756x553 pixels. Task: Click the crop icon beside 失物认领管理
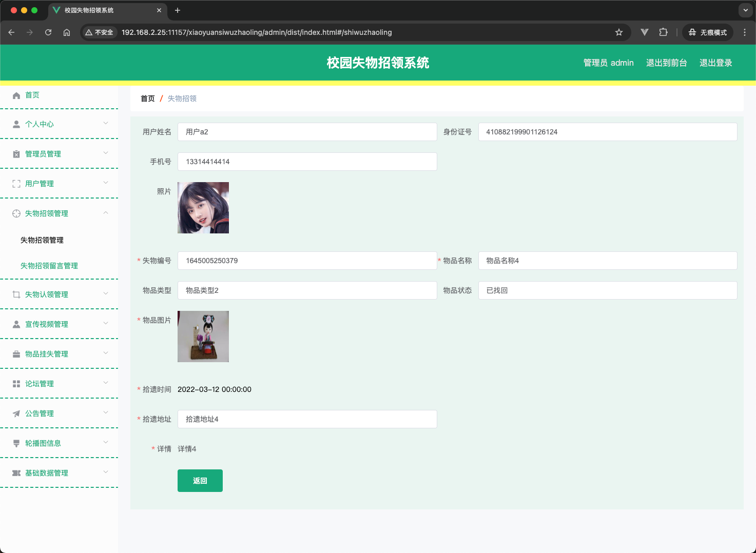pos(16,294)
